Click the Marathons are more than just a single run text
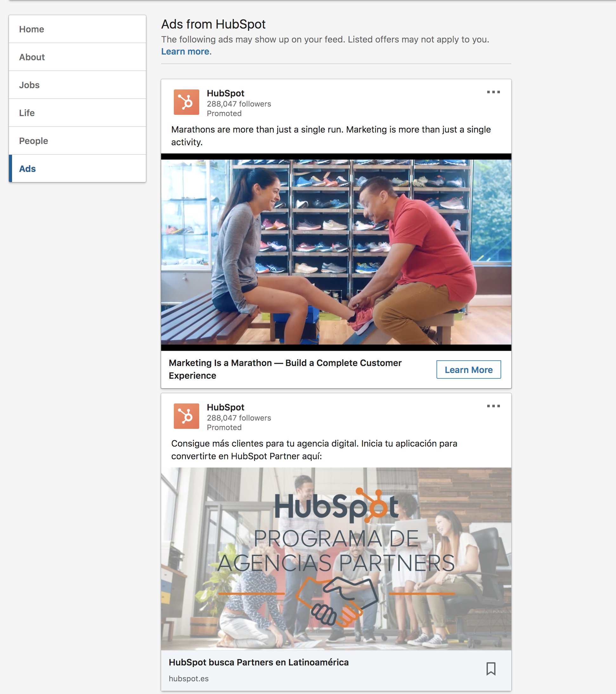The image size is (616, 694). point(331,136)
